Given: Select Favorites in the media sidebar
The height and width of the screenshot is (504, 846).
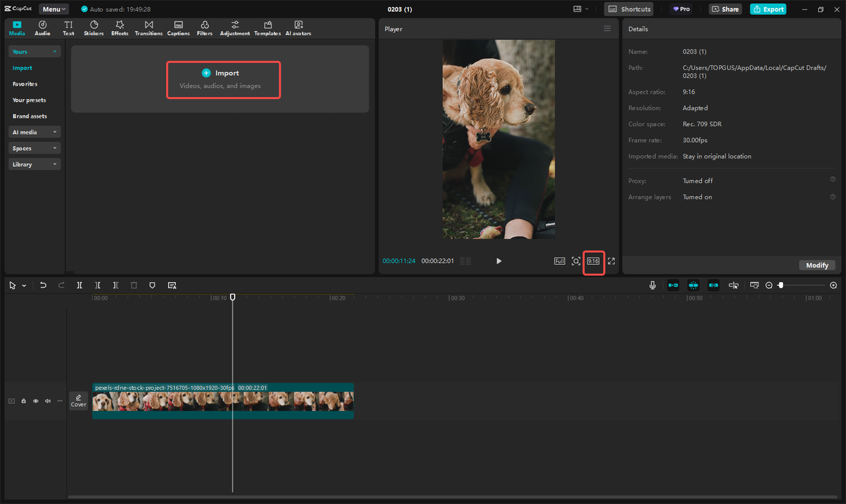Looking at the screenshot, I should 25,84.
